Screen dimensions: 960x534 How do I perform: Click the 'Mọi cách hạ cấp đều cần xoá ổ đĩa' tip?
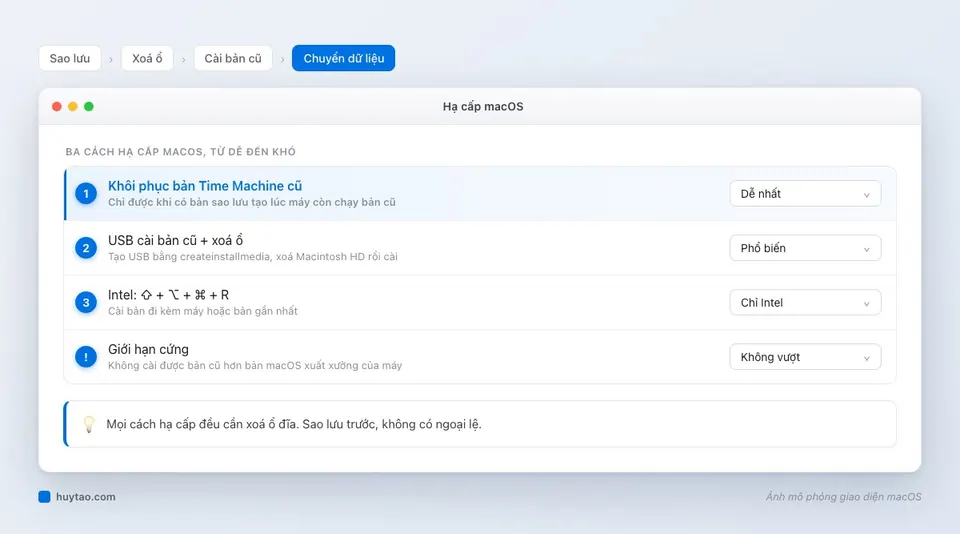(294, 424)
